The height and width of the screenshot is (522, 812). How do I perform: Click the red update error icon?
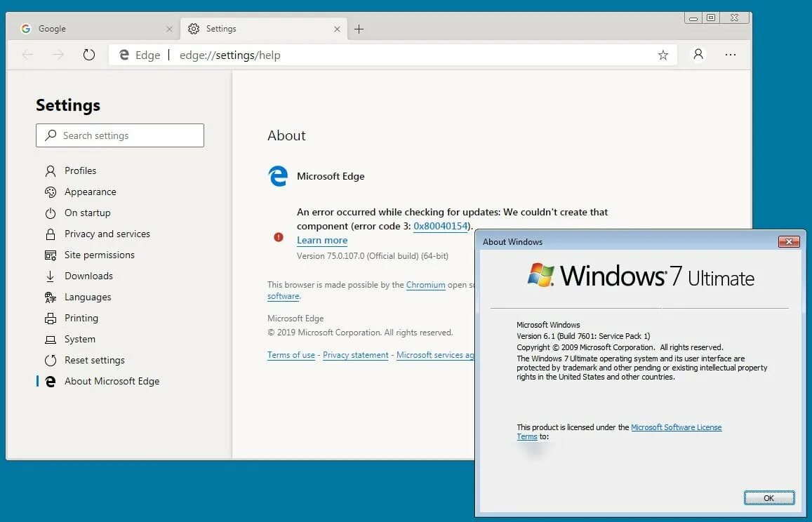click(279, 236)
